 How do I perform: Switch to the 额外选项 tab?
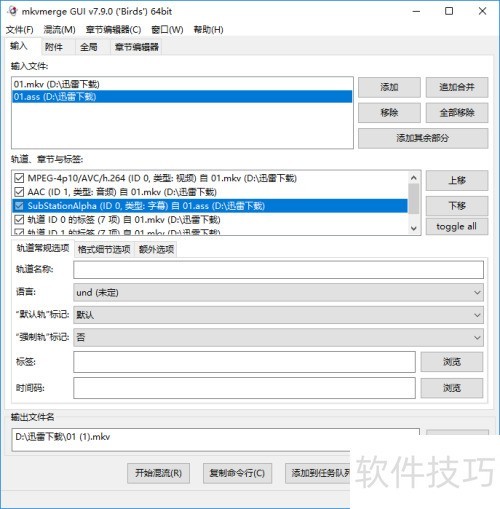point(156,249)
